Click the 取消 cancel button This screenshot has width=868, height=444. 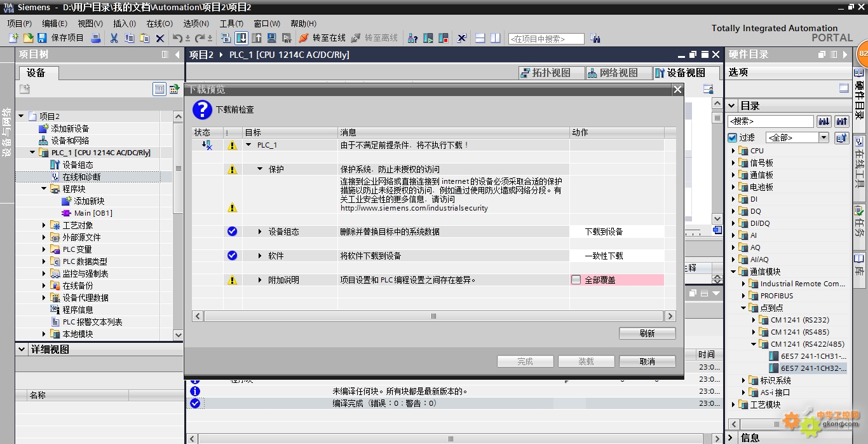(x=647, y=361)
